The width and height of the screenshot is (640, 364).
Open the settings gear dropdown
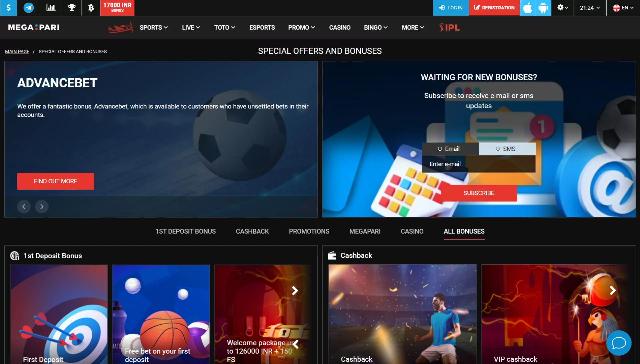pyautogui.click(x=563, y=8)
